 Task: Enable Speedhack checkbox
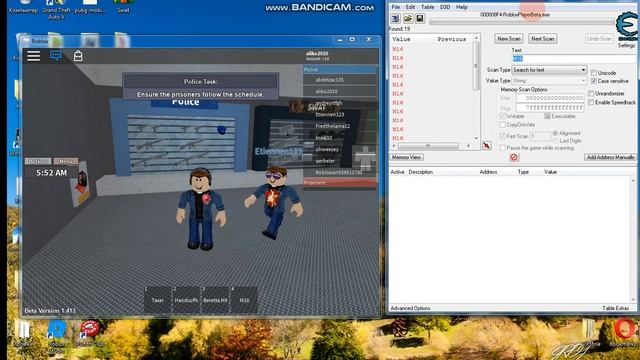tap(591, 102)
